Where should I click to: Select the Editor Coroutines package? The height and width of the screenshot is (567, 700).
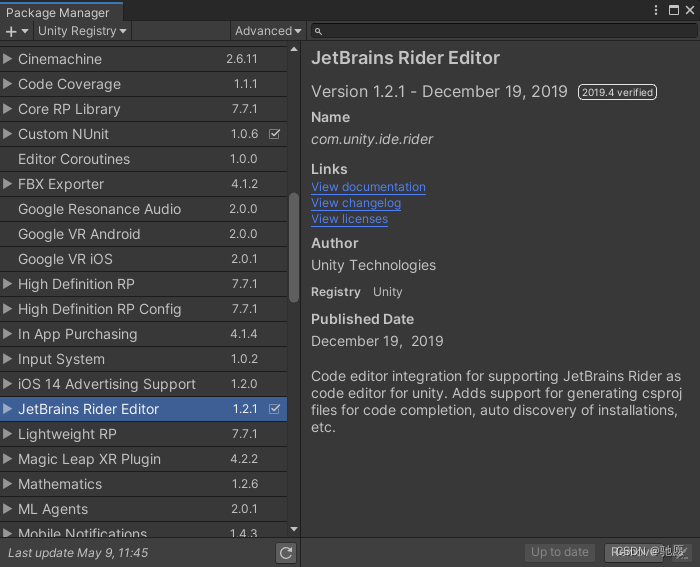click(x=143, y=159)
